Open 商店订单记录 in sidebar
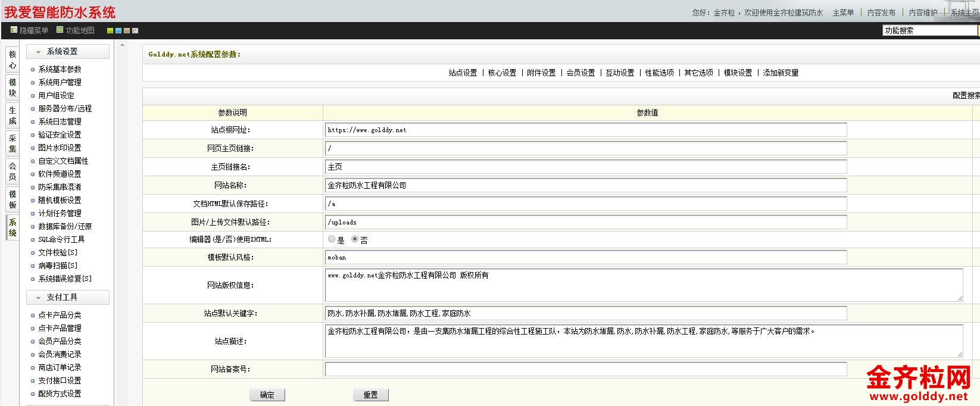This screenshot has width=980, height=406. [60, 367]
